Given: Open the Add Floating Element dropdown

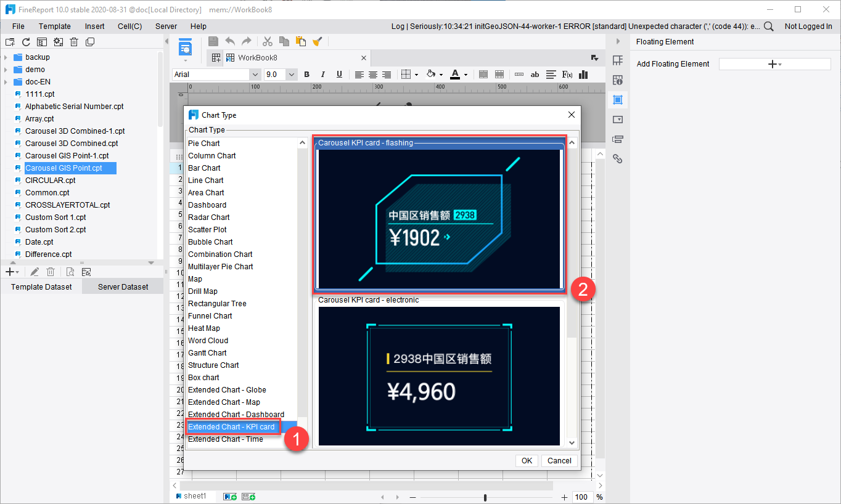Looking at the screenshot, I should [x=774, y=64].
